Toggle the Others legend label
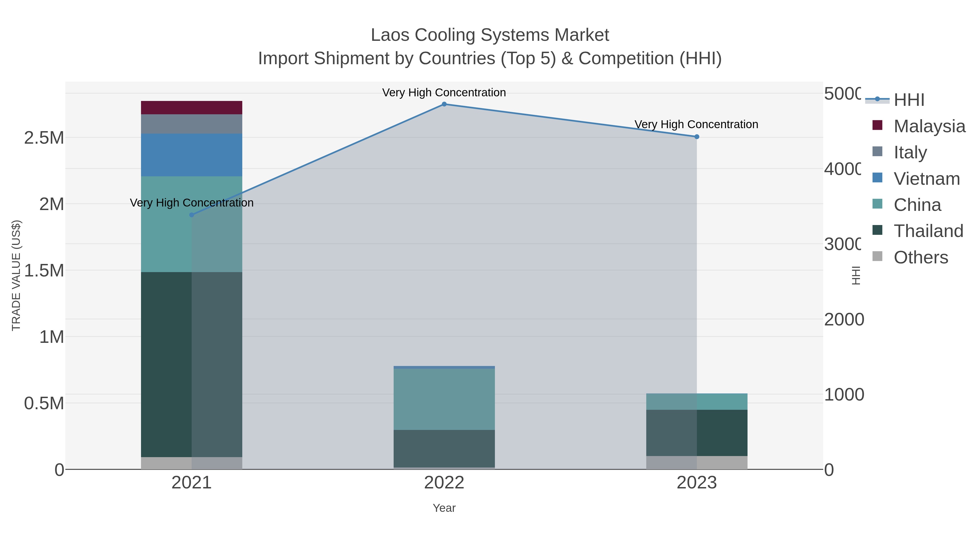 [x=921, y=257]
